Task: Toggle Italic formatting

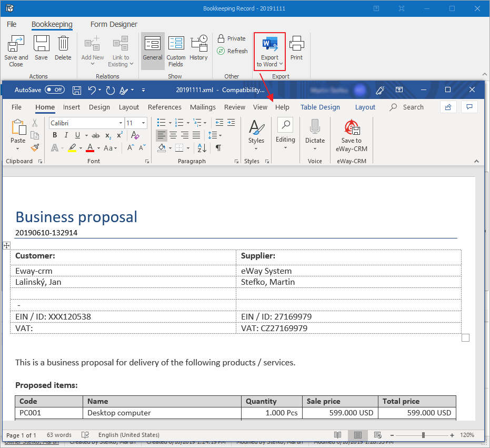Action: point(66,135)
